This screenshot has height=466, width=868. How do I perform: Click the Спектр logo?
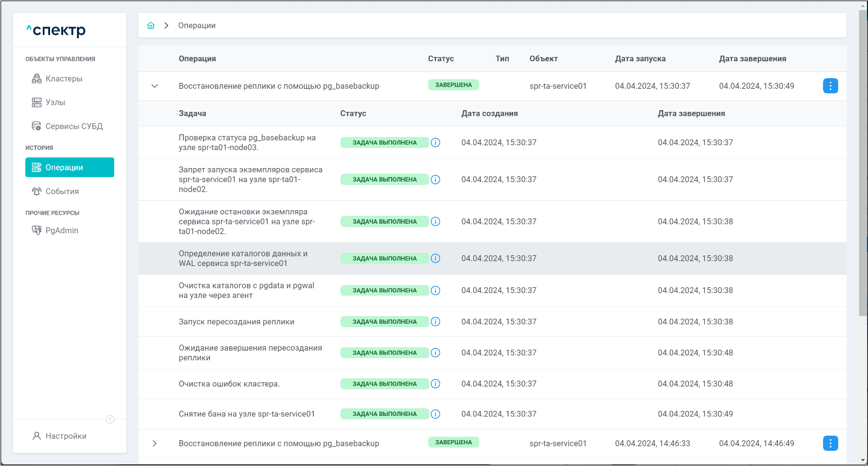[56, 30]
